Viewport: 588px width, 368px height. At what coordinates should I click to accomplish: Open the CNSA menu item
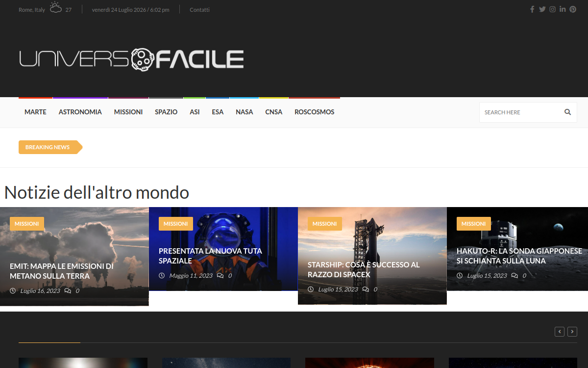[274, 112]
